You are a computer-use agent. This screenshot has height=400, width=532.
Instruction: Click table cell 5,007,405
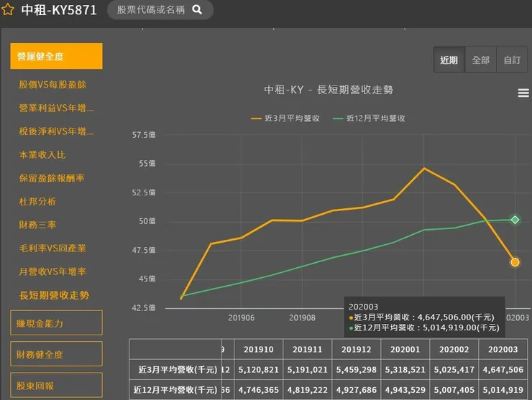coord(454,390)
